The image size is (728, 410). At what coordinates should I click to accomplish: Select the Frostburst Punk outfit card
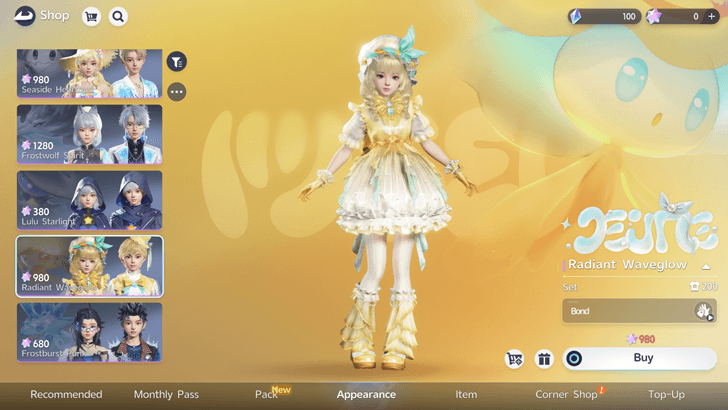[90, 332]
